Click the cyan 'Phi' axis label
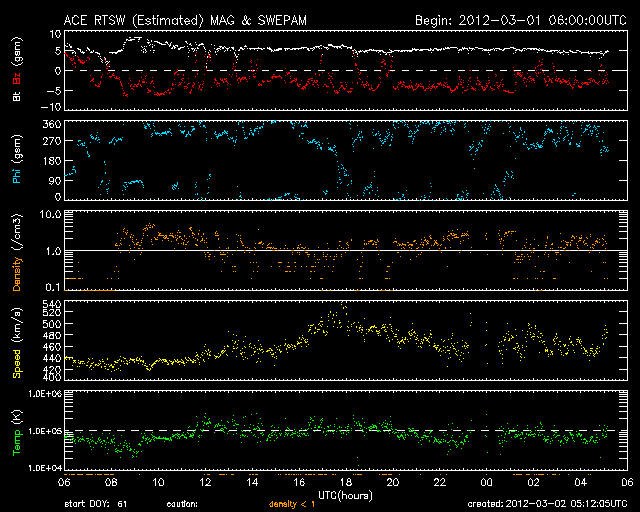 pos(17,175)
